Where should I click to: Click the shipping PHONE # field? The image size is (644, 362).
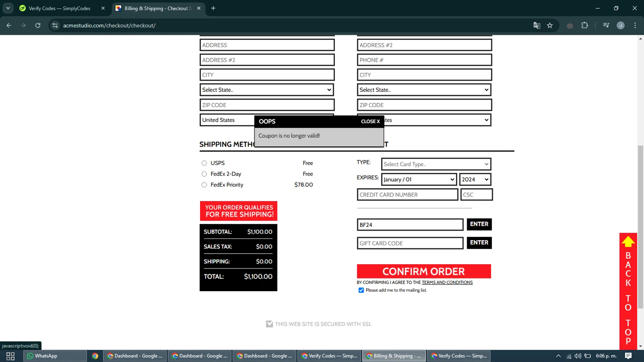click(425, 60)
